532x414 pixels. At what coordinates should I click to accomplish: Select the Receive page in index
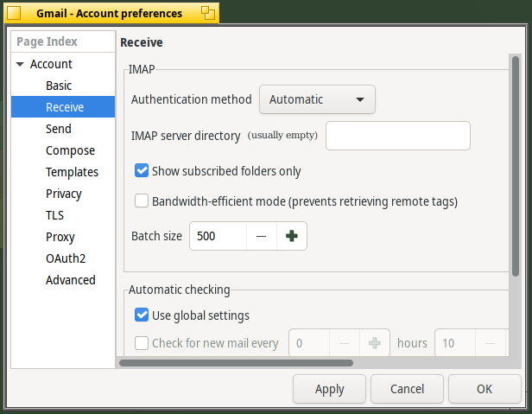[x=63, y=107]
